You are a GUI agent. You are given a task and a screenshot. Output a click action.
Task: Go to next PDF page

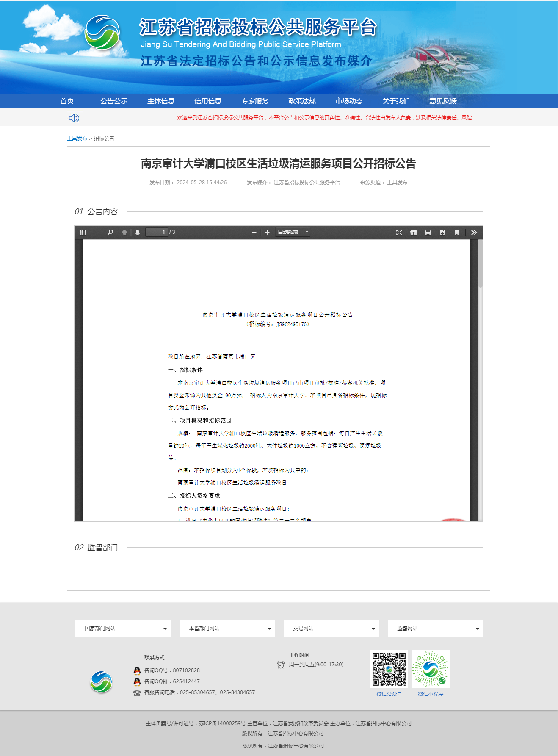[138, 232]
